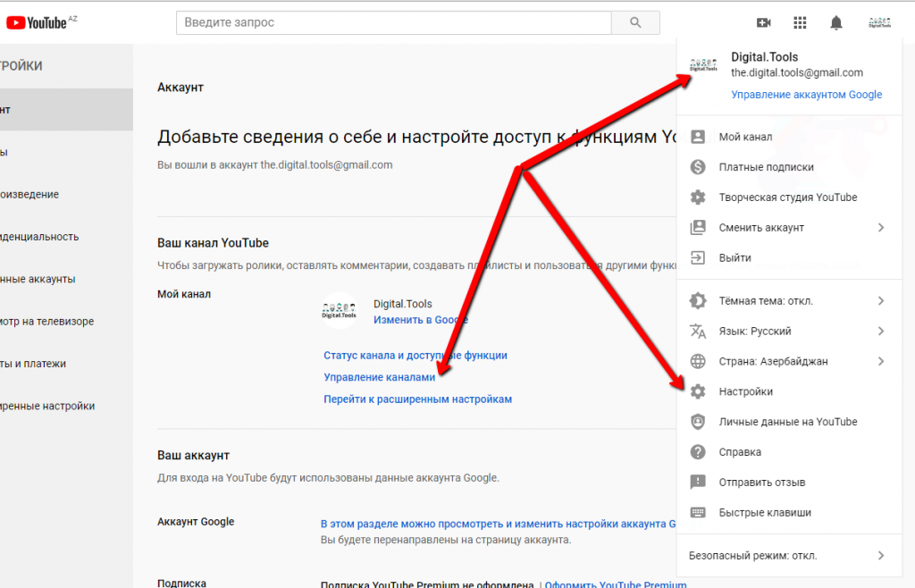Click the account avatar in the top bar
Image resolution: width=915 pixels, height=588 pixels.
(879, 22)
